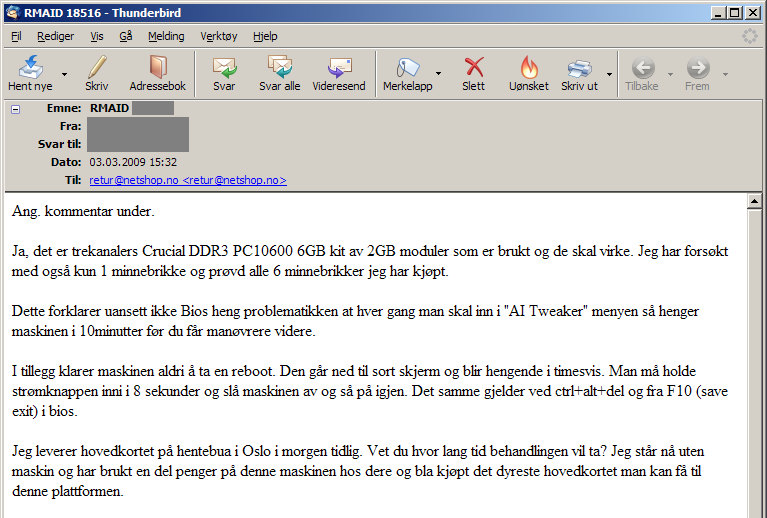Screen dimensions: 767x518
Task: Open the Verktøy menu
Action: pyautogui.click(x=219, y=36)
